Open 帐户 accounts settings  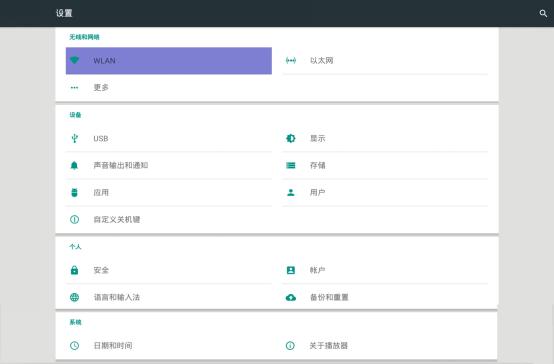click(x=385, y=270)
